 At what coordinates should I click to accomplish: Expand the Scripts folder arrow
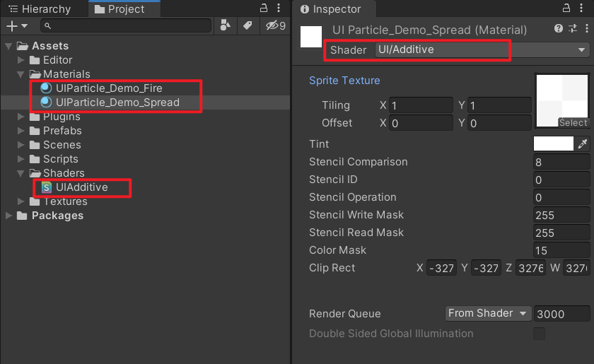pyautogui.click(x=21, y=159)
